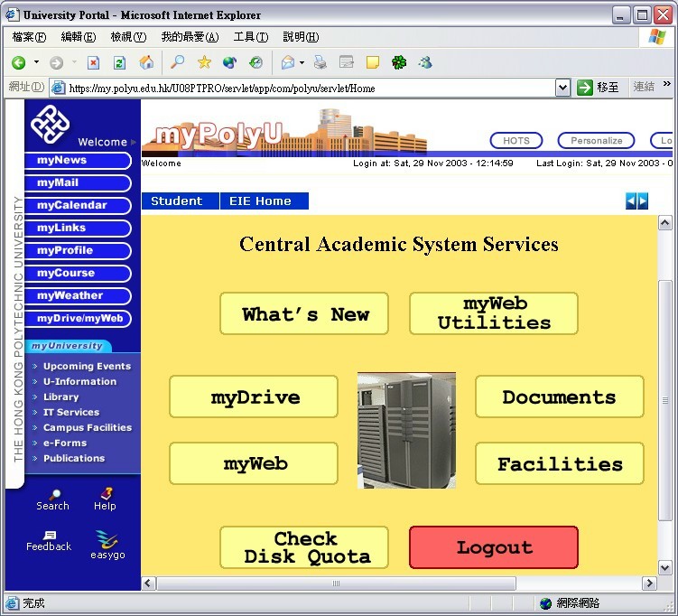
Task: Open the 我的最愛(A) menu
Action: click(x=190, y=37)
